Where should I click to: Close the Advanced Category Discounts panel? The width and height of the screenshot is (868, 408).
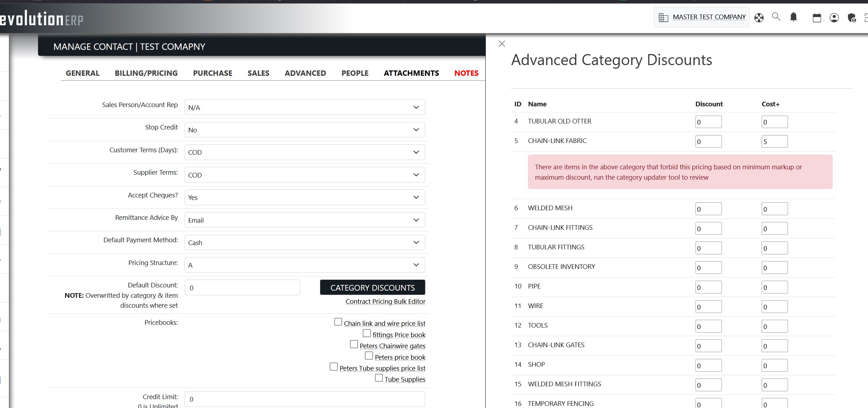pos(502,44)
